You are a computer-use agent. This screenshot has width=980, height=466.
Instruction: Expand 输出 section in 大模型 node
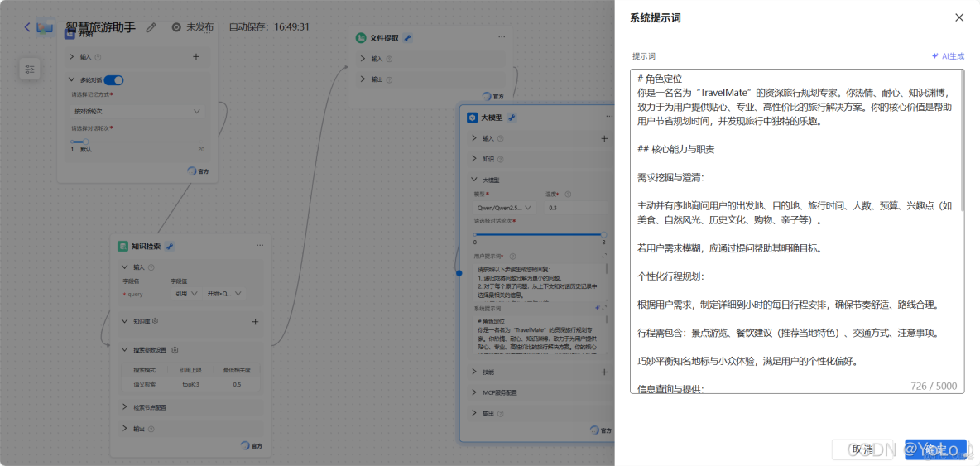tap(473, 414)
